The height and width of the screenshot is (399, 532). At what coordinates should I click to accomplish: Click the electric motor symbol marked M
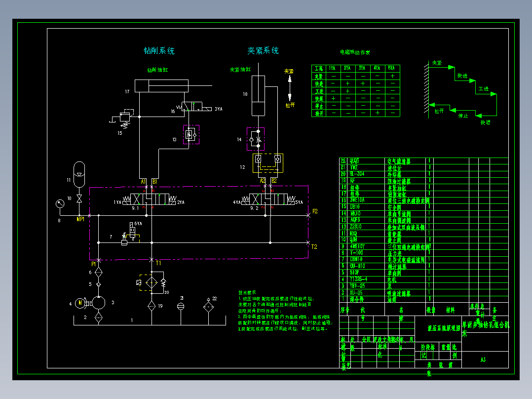pos(80,303)
